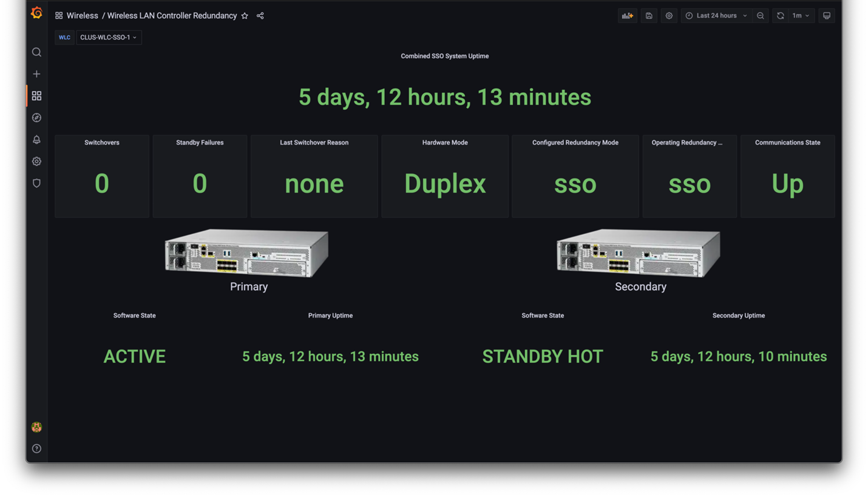This screenshot has width=868, height=497.
Task: Click the Grafana logo home icon
Action: point(36,13)
